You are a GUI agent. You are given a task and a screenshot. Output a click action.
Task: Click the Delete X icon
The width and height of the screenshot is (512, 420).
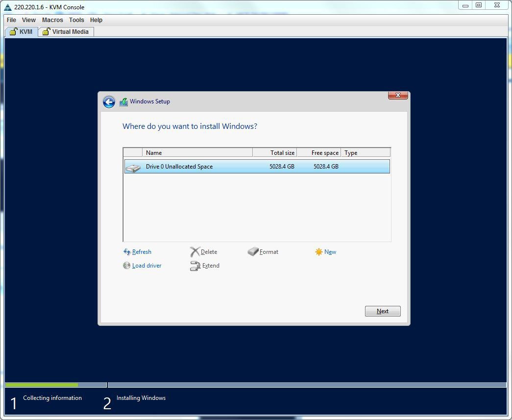(195, 252)
